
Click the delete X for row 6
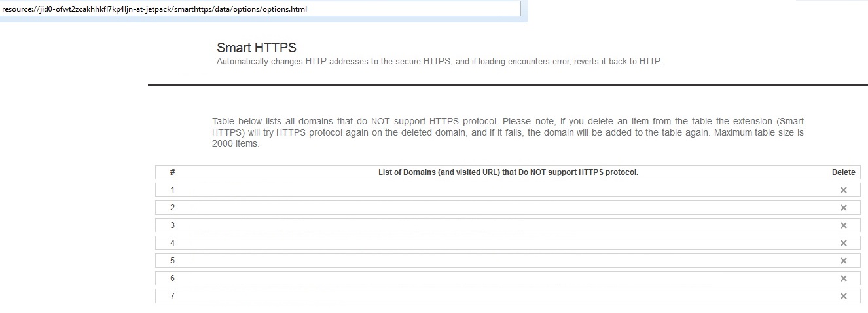[x=843, y=278]
